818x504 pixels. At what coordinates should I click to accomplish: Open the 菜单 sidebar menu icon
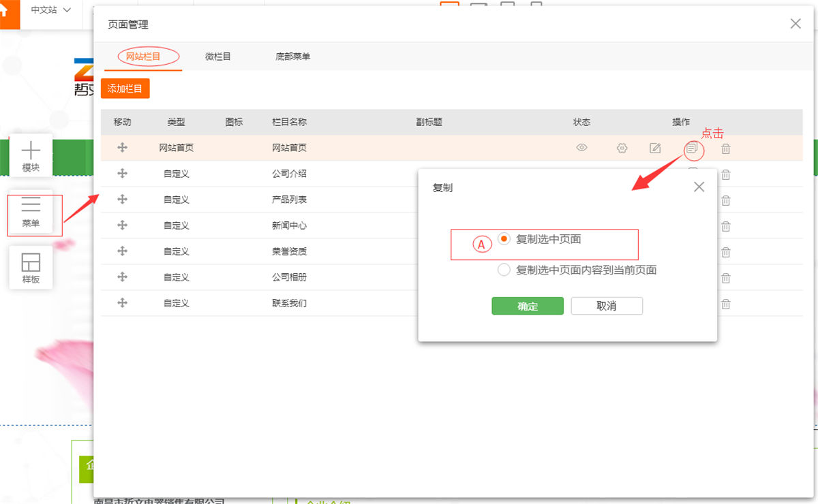click(x=31, y=211)
